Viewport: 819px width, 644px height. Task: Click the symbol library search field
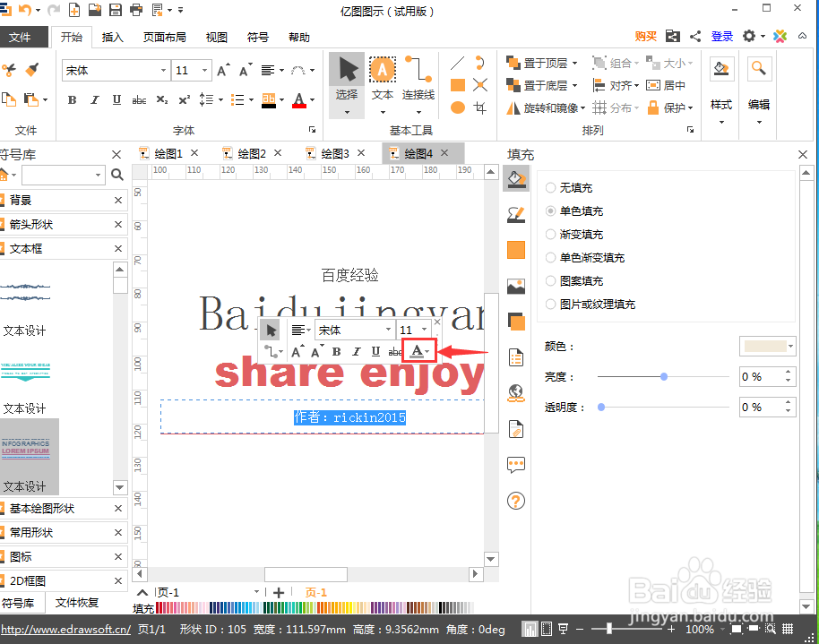[62, 175]
